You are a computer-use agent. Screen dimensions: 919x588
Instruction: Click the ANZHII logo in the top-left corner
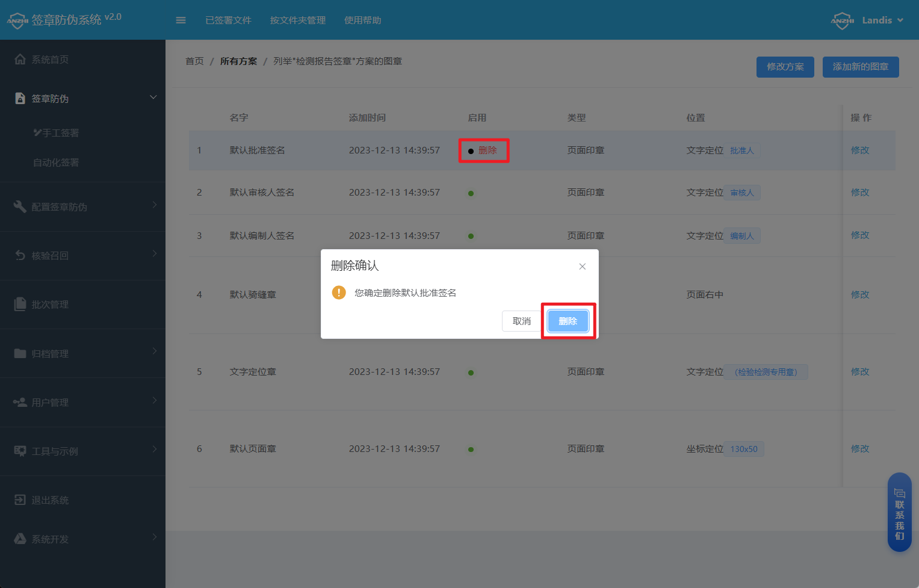click(17, 19)
